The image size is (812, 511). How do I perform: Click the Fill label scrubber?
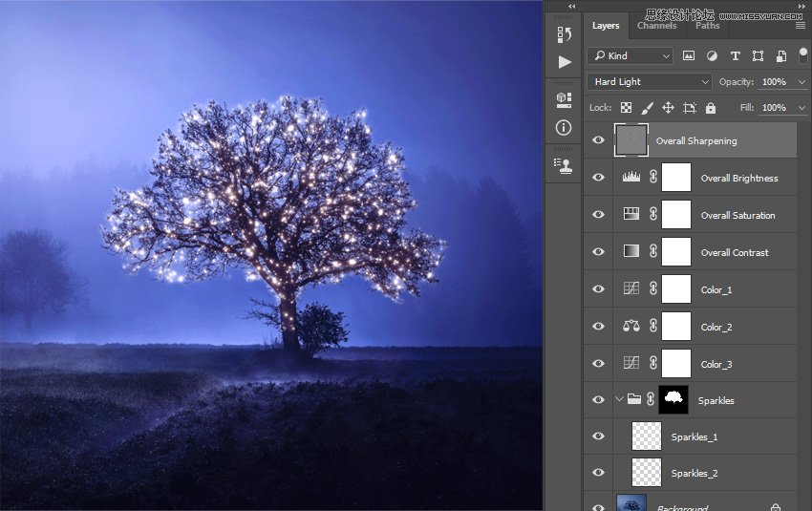pyautogui.click(x=747, y=108)
